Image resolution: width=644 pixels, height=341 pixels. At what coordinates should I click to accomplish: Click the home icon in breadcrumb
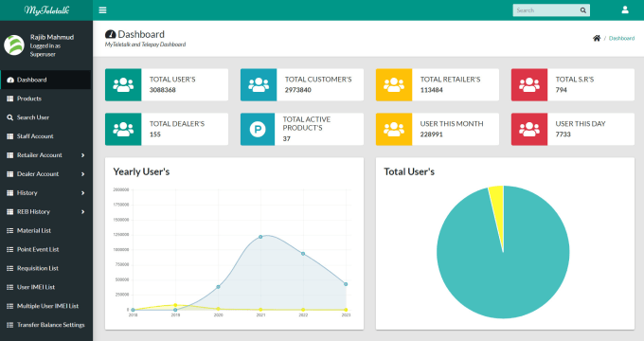coord(597,38)
